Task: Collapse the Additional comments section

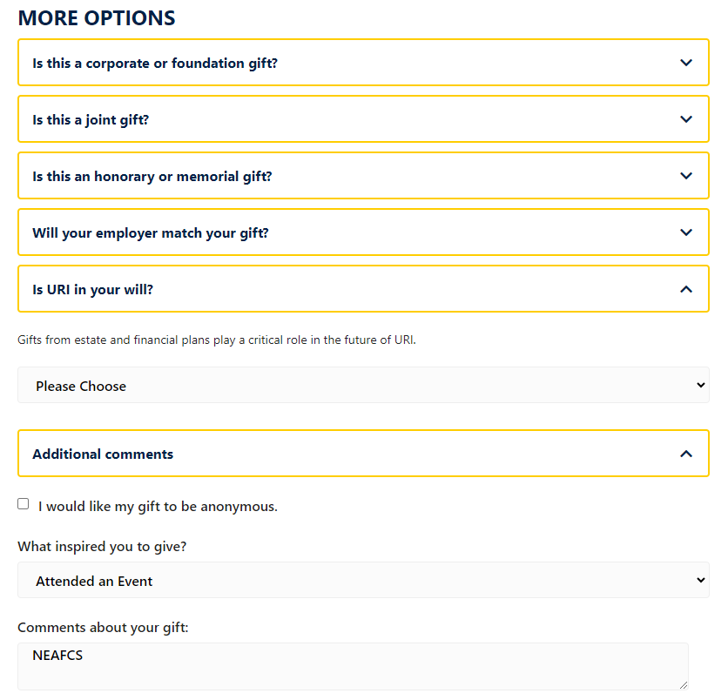Action: coord(363,454)
